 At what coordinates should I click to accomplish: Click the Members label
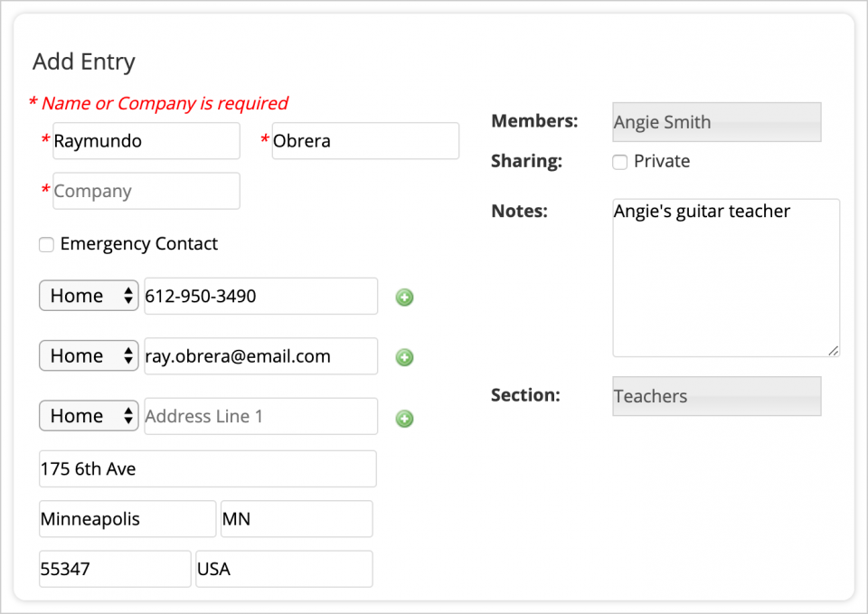coord(534,120)
